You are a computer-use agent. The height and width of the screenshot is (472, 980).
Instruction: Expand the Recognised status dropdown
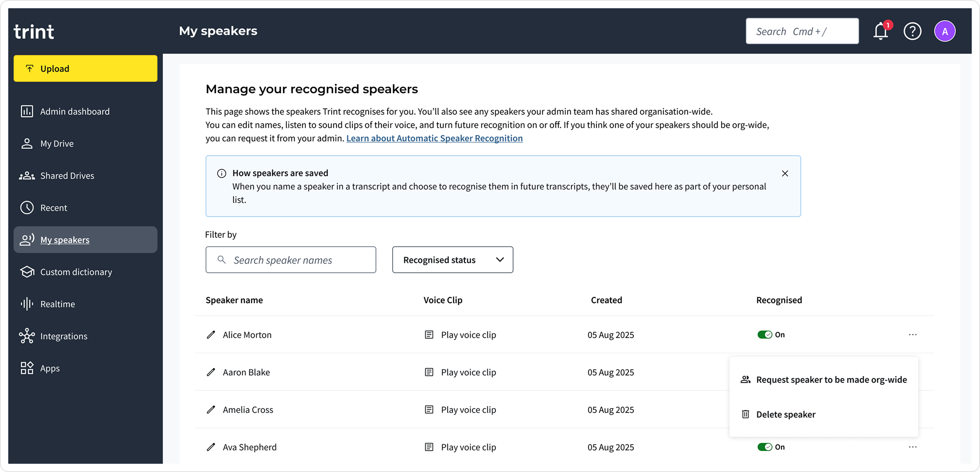(452, 260)
